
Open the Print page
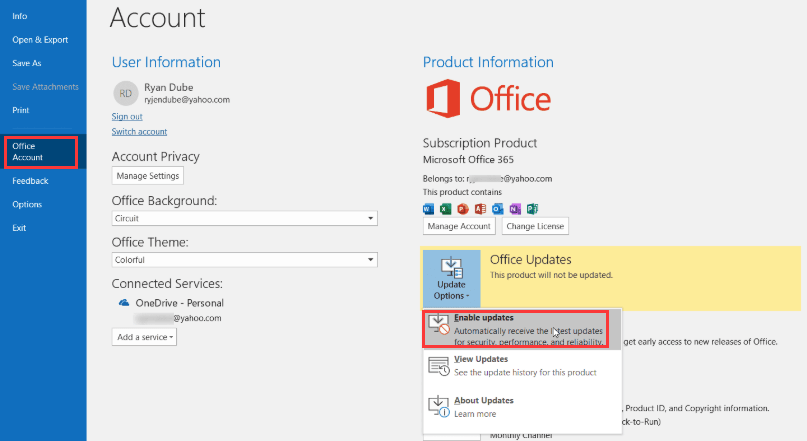click(21, 110)
